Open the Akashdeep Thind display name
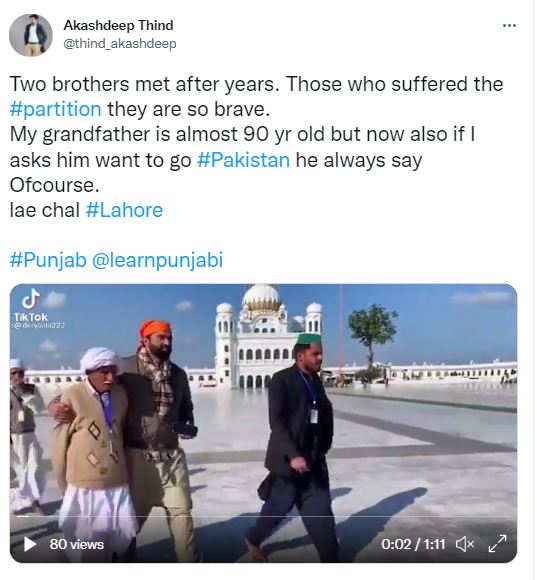The height and width of the screenshot is (580, 537). pyautogui.click(x=118, y=26)
